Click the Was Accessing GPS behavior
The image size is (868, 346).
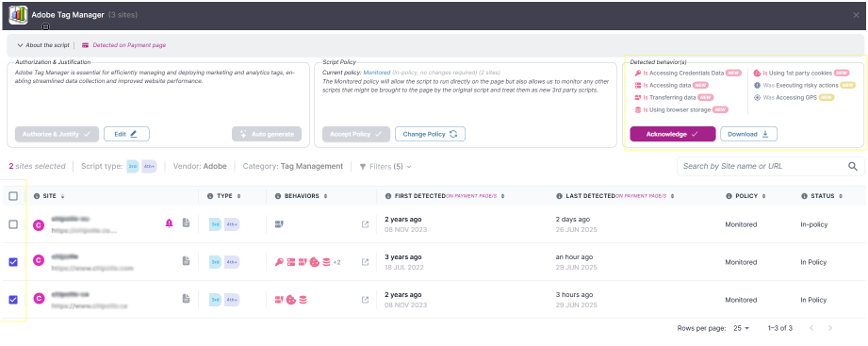(x=794, y=97)
